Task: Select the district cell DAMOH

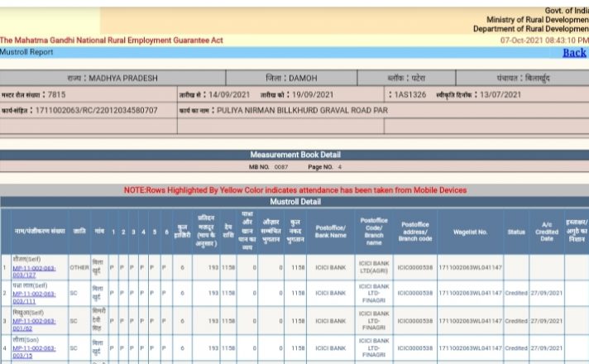Action: 291,78
